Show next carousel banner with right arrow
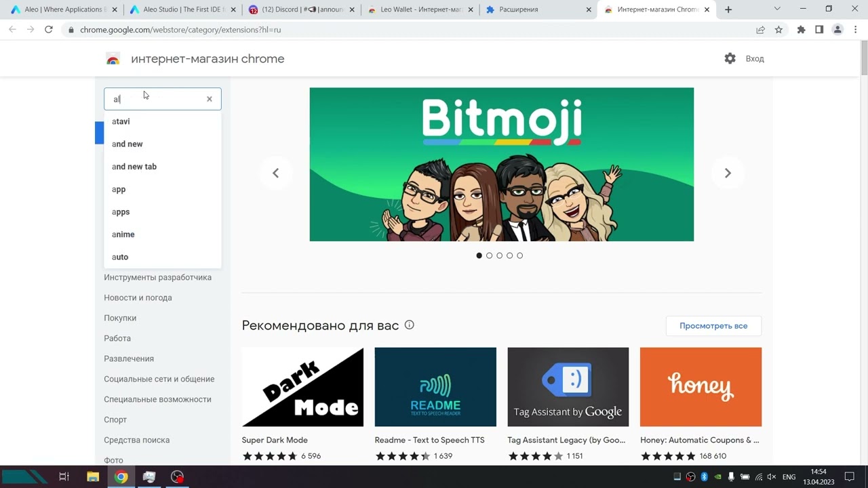Image resolution: width=868 pixels, height=488 pixels. (x=728, y=173)
